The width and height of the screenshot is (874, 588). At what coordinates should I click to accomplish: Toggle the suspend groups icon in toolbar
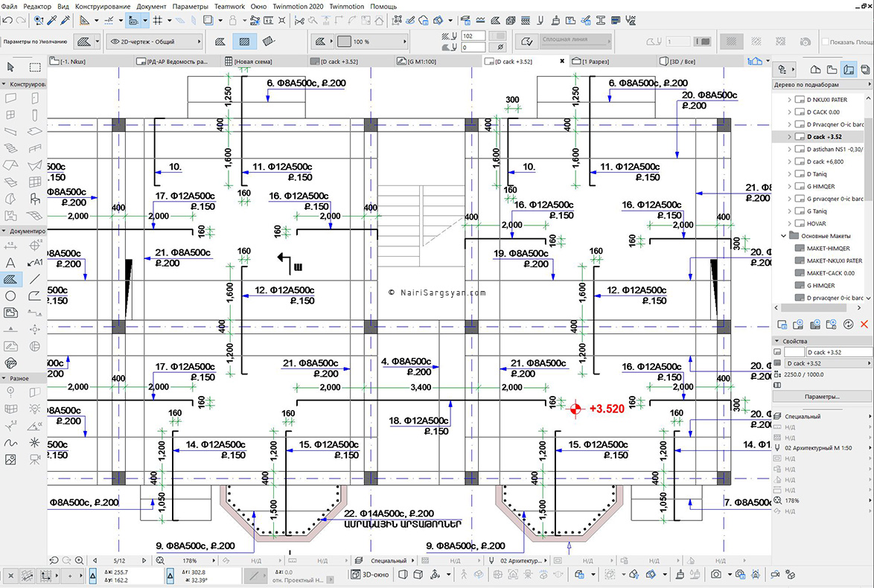tap(255, 21)
